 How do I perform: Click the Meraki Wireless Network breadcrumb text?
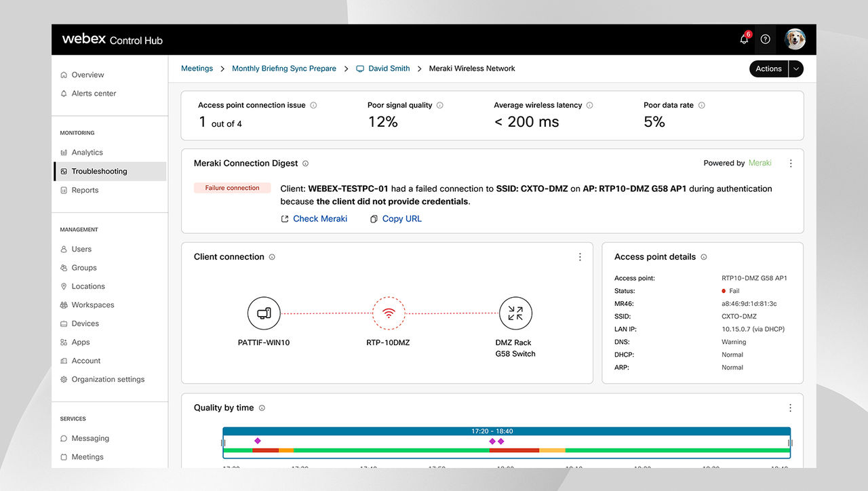pyautogui.click(x=472, y=68)
